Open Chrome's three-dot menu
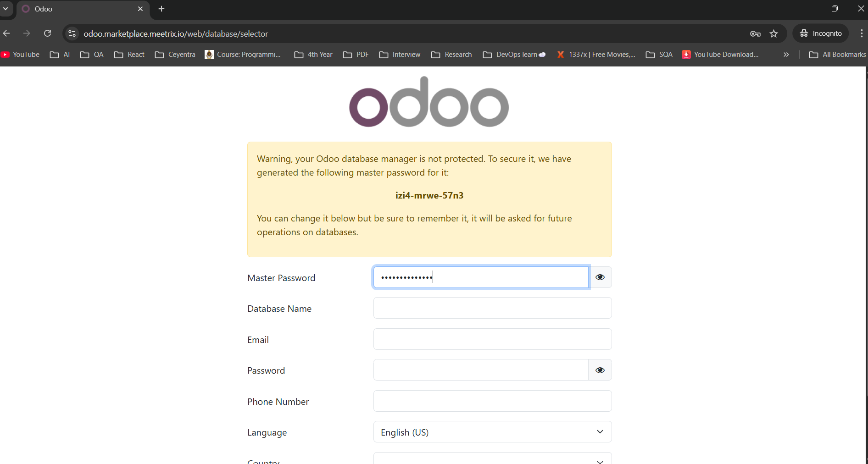Screen dimensions: 868x464 (x=862, y=33)
